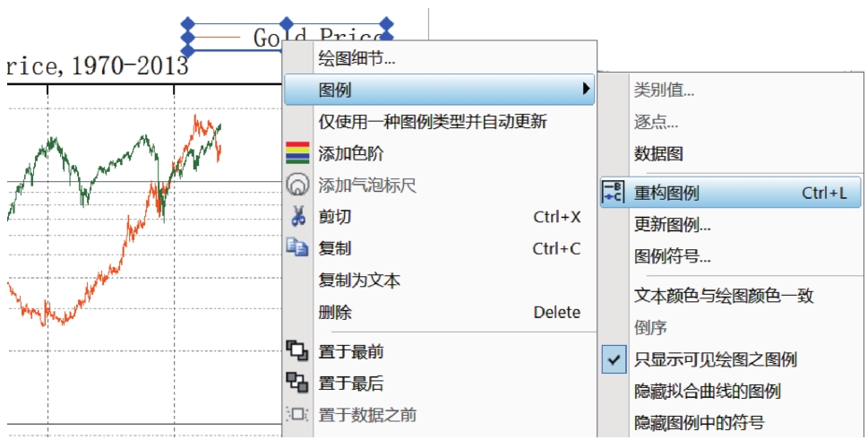Select 置于最后 menu entry

(440, 383)
